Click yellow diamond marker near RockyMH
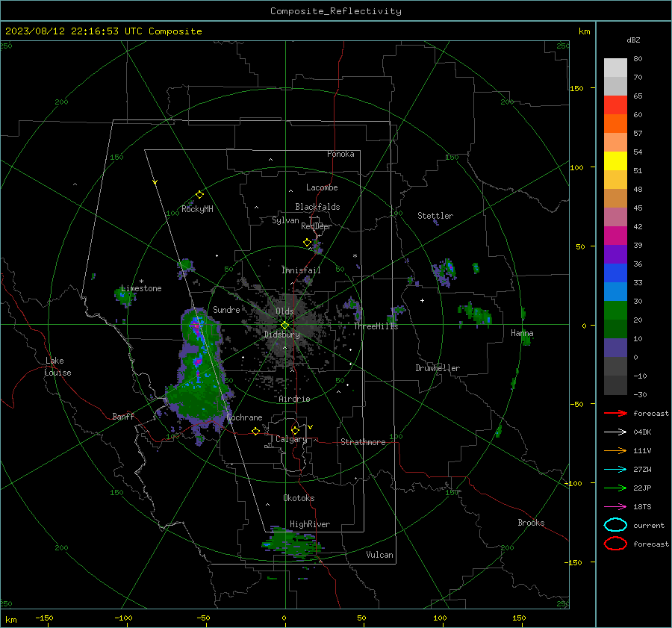 pos(199,195)
